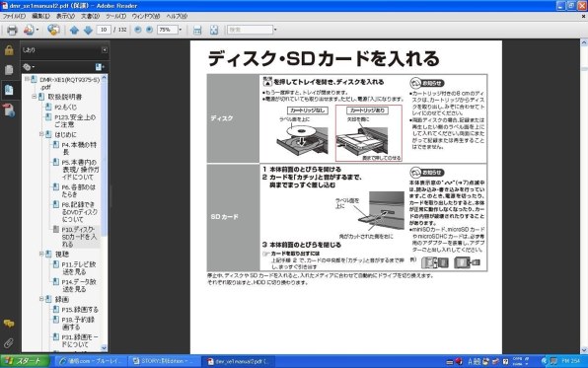Collapse the bookmarks panel arrow
This screenshot has width=588, height=368.
[105, 50]
